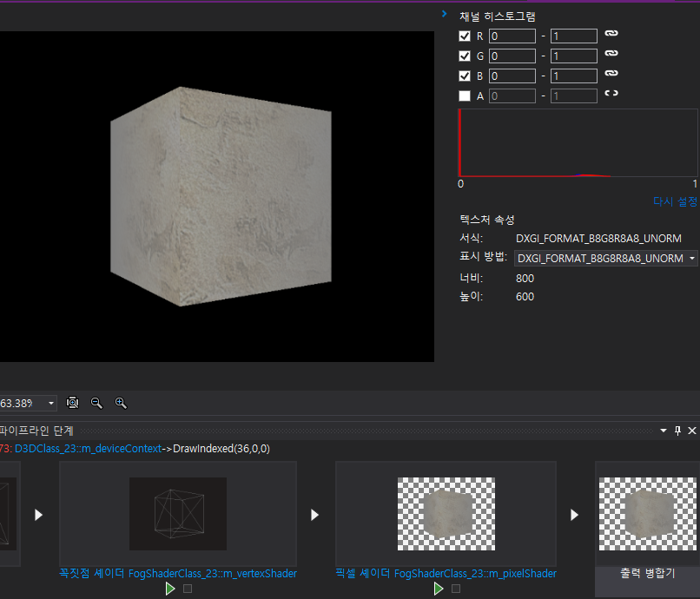Screen dimensions: 700x599
Task: Click the zoom-to-fit icon
Action: tap(72, 403)
